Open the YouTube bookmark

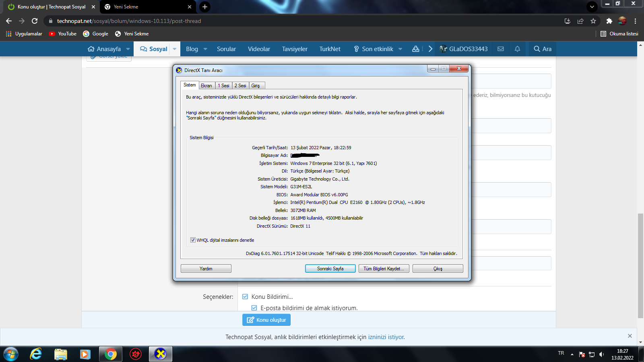click(63, 34)
